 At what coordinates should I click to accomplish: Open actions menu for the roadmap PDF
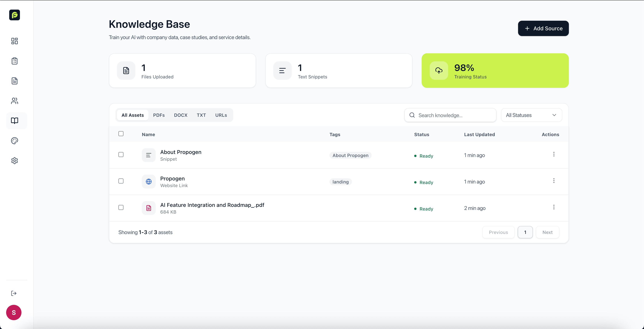click(554, 207)
